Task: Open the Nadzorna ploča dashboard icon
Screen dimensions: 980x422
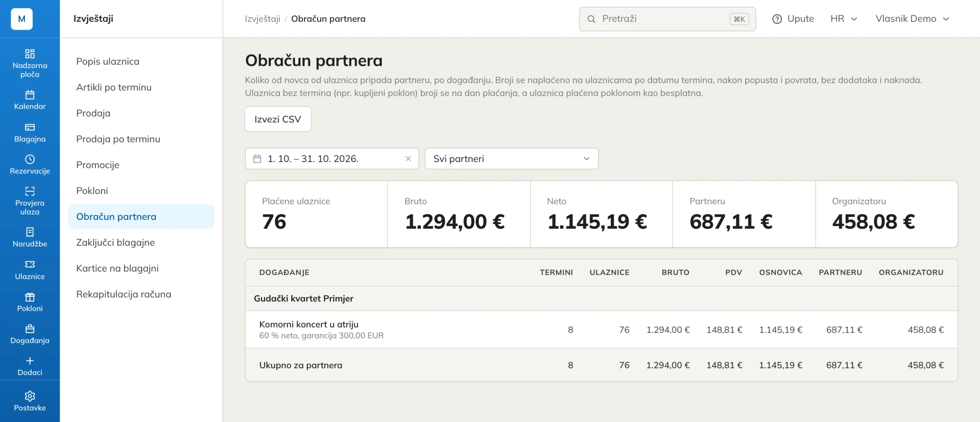Action: 30,54
